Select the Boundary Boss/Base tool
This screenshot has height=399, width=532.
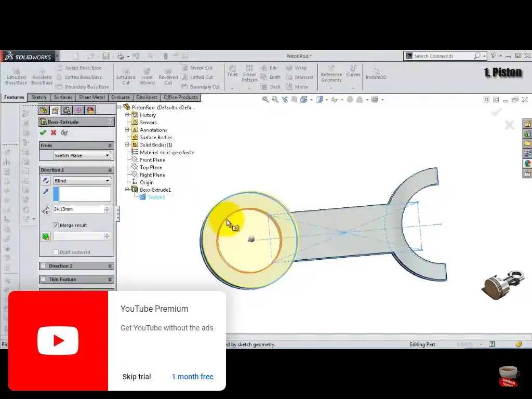pyautogui.click(x=83, y=87)
